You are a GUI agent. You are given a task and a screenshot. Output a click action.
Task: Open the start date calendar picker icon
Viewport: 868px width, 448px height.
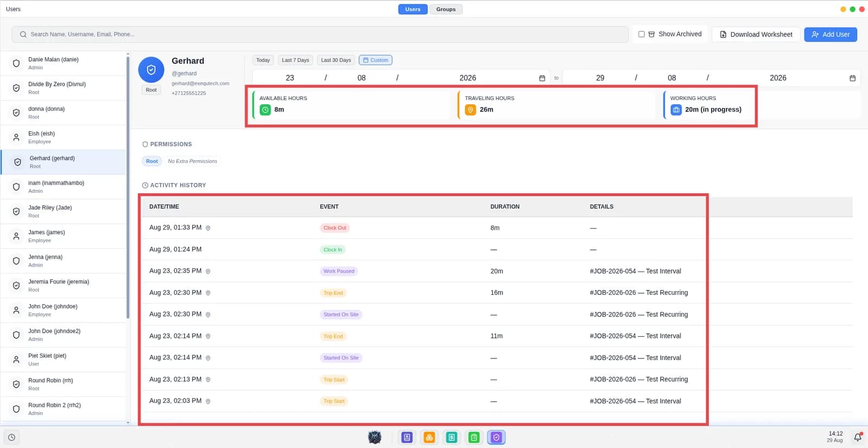(x=542, y=78)
